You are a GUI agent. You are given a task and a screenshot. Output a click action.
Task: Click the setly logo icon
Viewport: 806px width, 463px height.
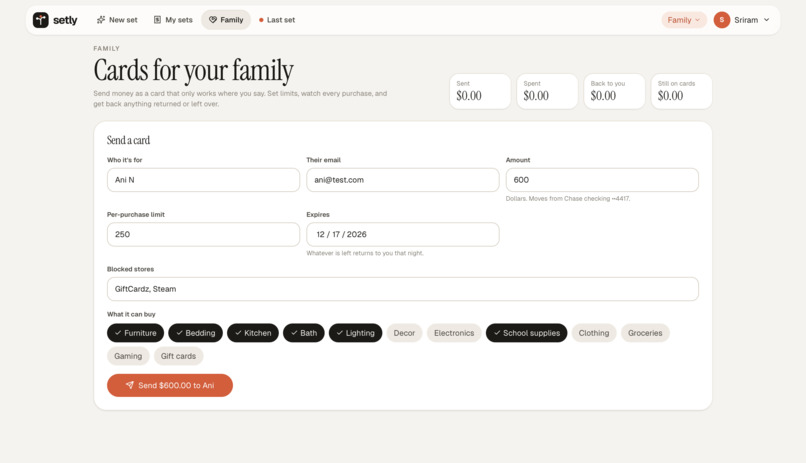[41, 20]
